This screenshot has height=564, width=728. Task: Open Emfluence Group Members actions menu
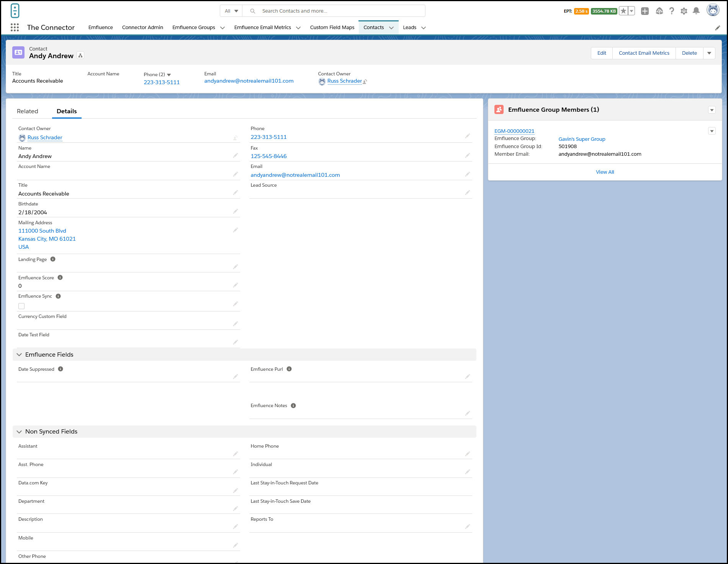712,110
